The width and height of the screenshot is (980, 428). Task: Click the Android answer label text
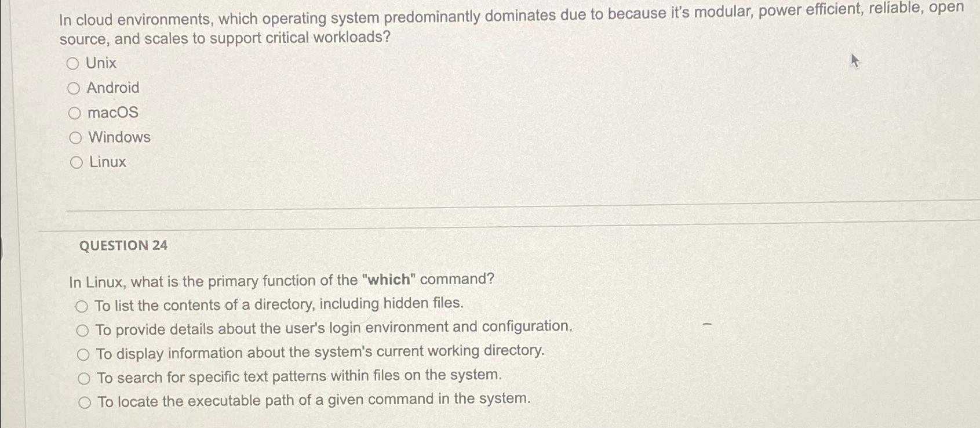[113, 88]
